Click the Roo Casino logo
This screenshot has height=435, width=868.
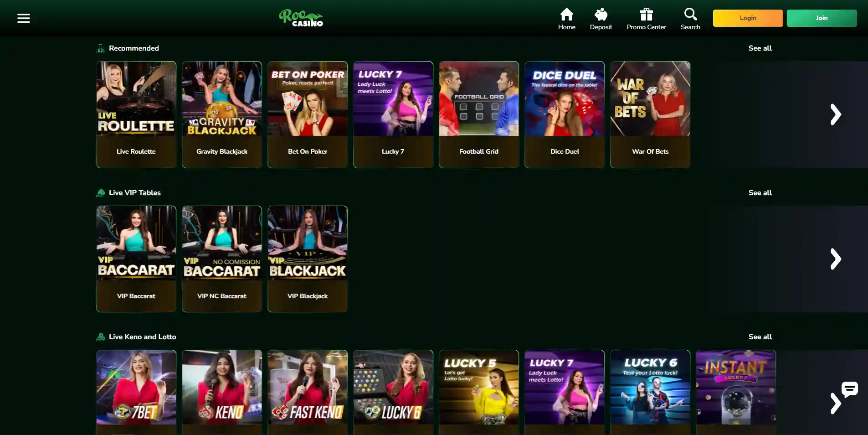coord(301,18)
